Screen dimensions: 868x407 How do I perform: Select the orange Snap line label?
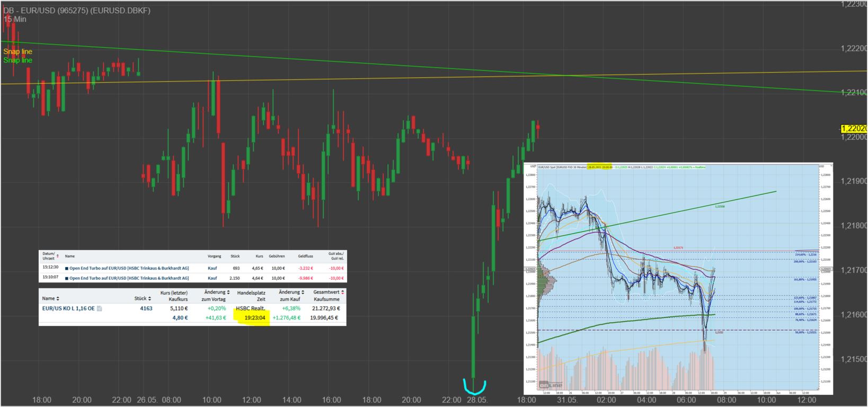pyautogui.click(x=17, y=51)
